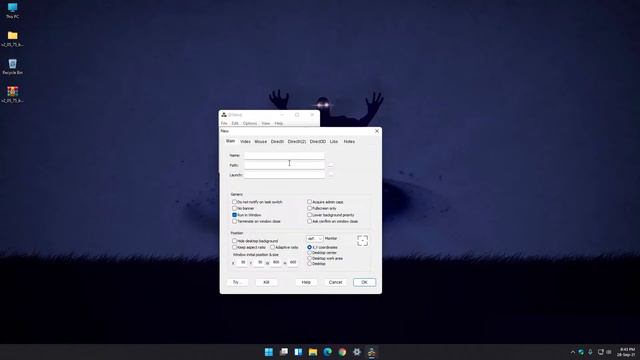
Task: Open Settings gear on the taskbar
Action: 357,352
